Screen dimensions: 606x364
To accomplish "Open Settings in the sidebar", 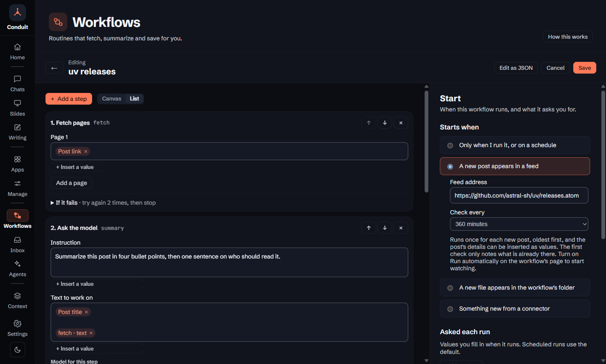I will coord(17,328).
